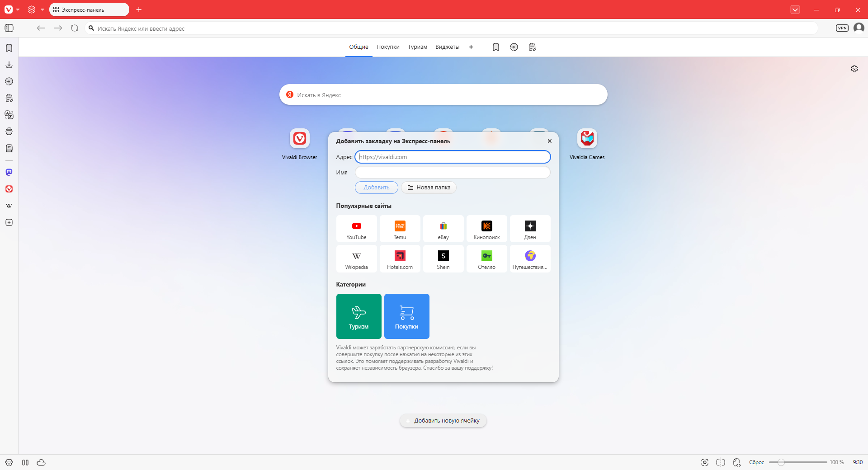The width and height of the screenshot is (868, 470).
Task: Open bookmarks from start page toolbar
Action: [x=496, y=47]
